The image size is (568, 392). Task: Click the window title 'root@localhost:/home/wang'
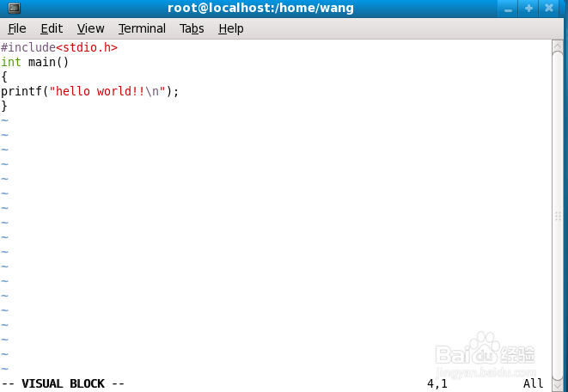pyautogui.click(x=260, y=8)
